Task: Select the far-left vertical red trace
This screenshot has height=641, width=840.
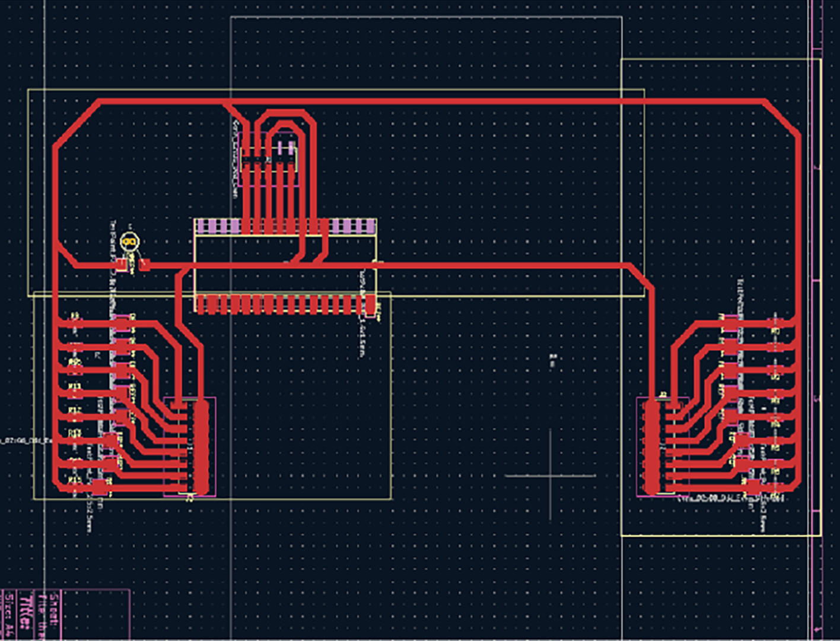Action: (x=56, y=315)
